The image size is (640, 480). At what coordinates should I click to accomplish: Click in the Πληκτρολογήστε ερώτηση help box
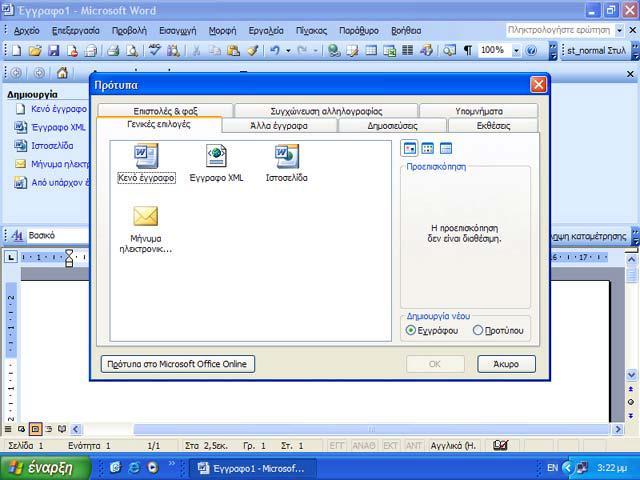click(x=560, y=30)
